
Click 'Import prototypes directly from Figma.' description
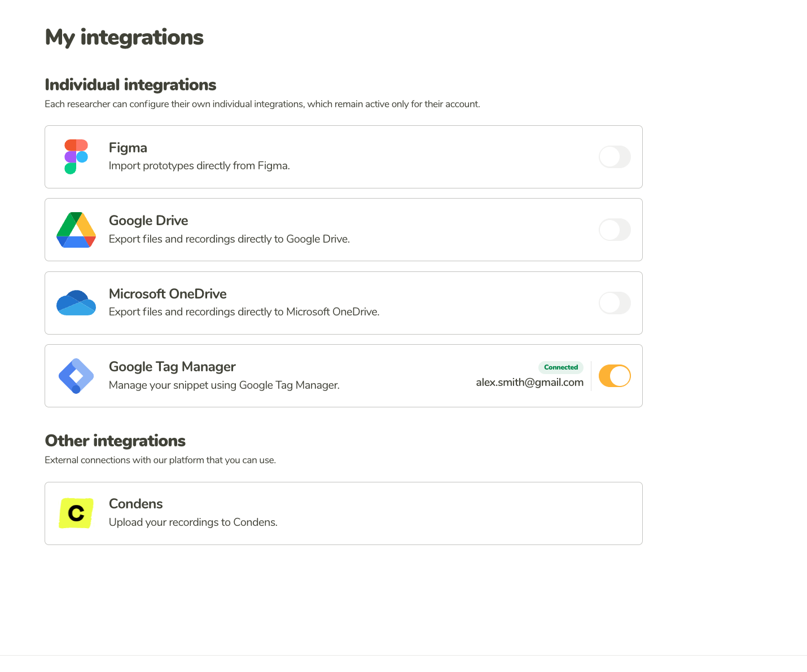tap(199, 166)
